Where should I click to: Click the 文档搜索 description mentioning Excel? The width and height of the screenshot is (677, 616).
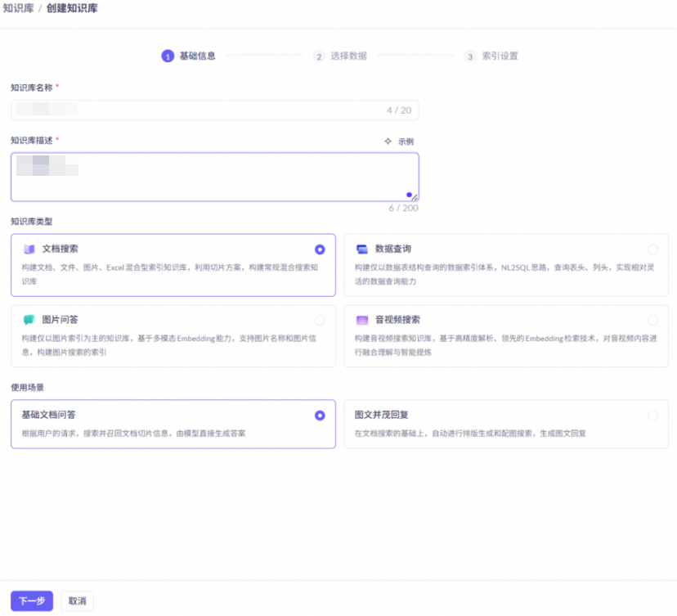170,274
